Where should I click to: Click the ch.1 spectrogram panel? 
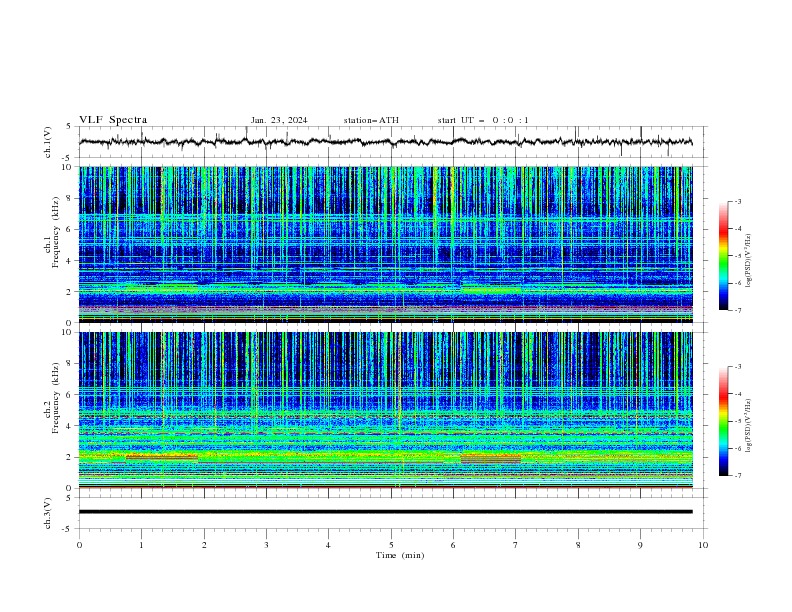385,244
